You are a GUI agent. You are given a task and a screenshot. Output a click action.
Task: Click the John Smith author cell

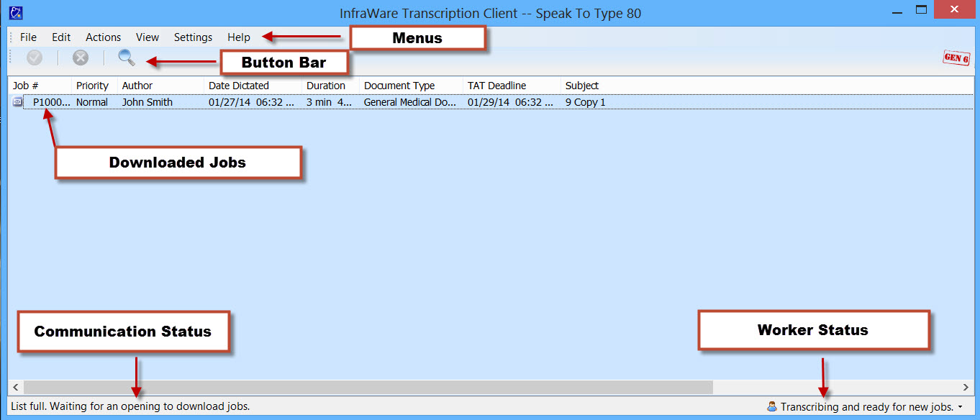pyautogui.click(x=148, y=102)
